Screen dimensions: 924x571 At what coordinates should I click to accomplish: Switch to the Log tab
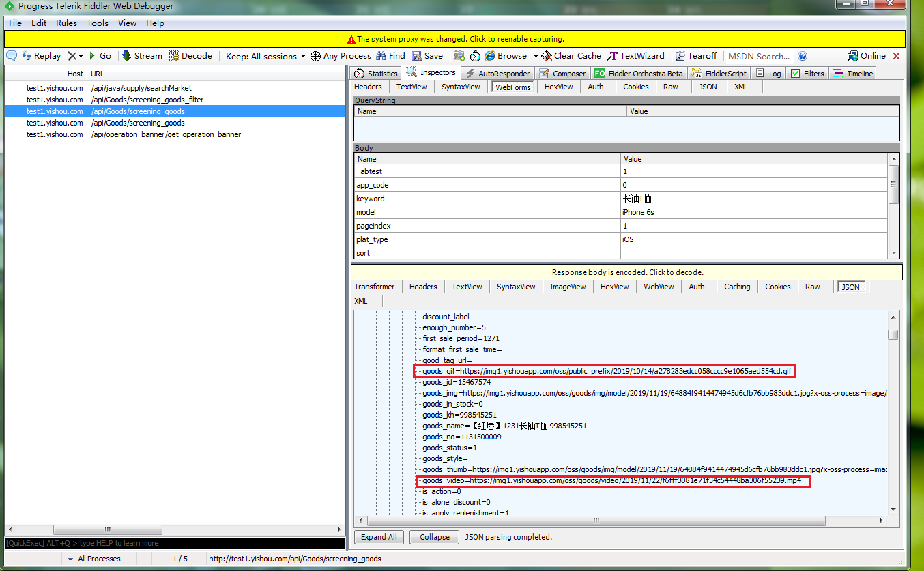(768, 73)
